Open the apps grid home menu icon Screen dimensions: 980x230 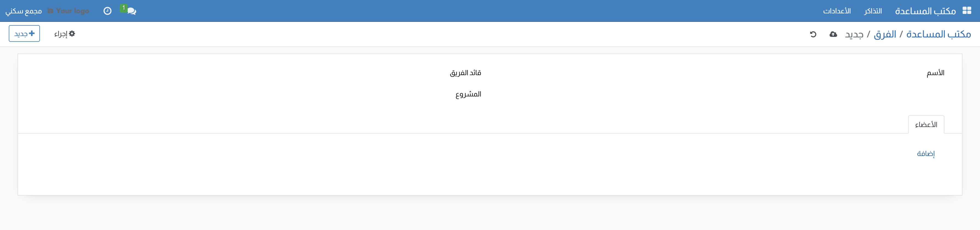point(967,11)
